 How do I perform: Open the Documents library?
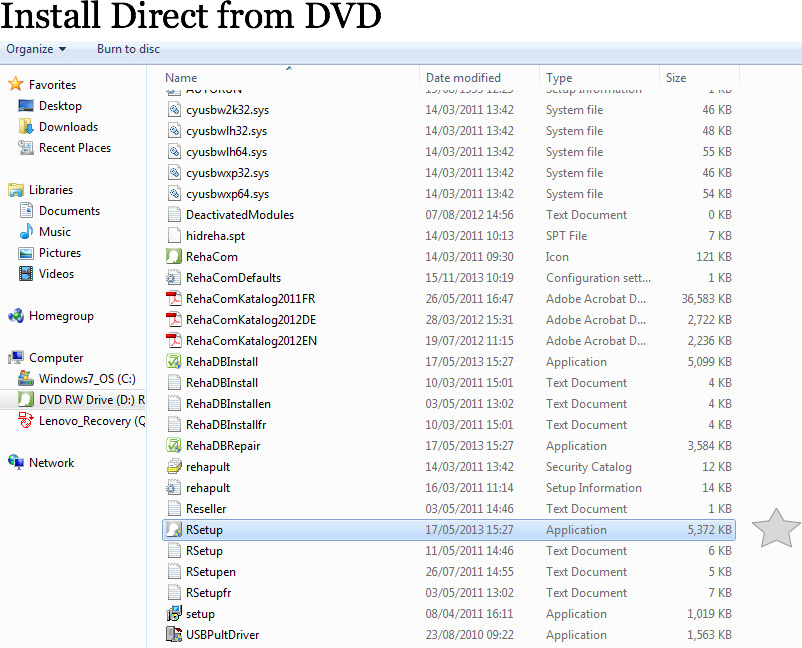69,211
